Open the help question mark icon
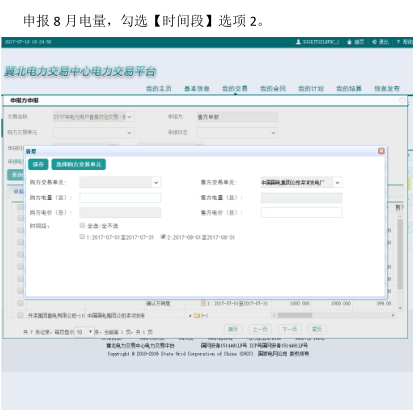 tap(398, 42)
